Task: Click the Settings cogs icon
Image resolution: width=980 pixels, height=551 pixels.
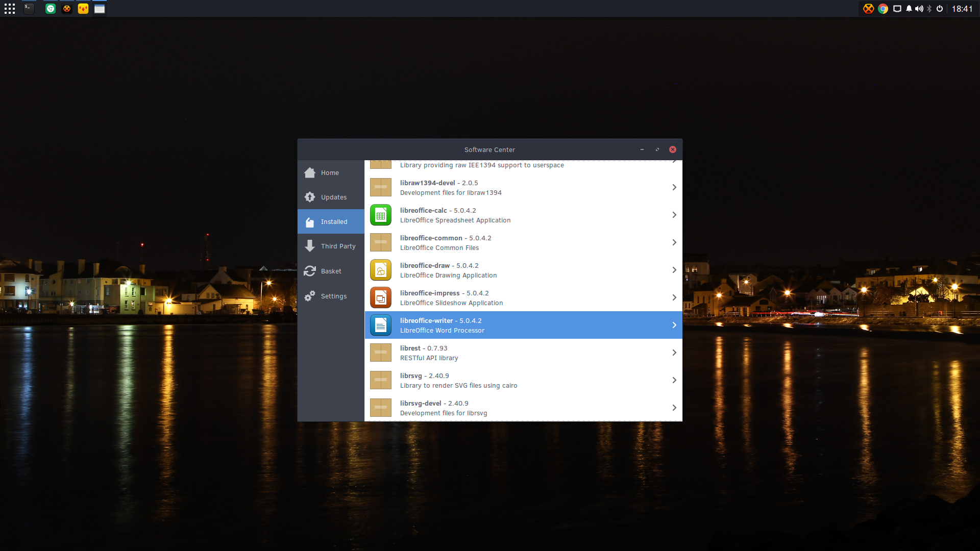Action: tap(310, 296)
